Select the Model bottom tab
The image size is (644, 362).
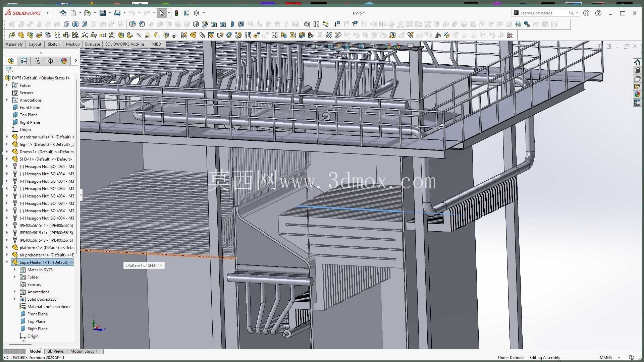tap(35, 351)
